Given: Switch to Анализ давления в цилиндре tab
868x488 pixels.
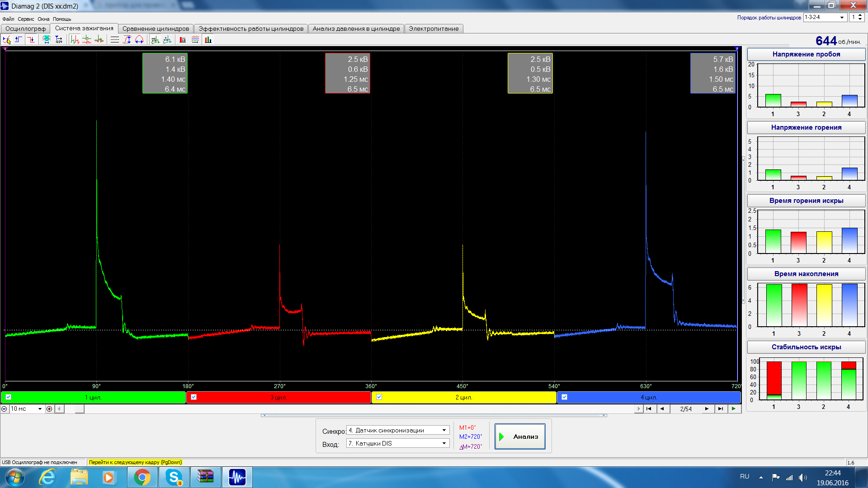Looking at the screenshot, I should coord(356,28).
